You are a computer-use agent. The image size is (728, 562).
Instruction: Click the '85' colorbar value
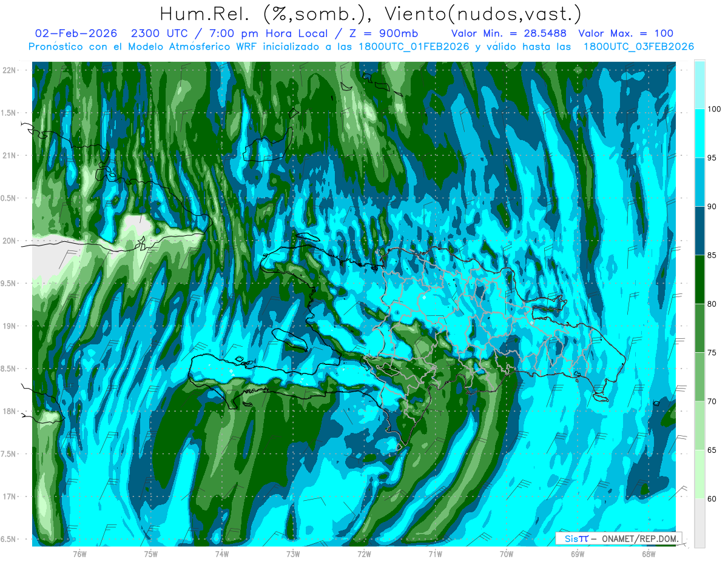712,255
